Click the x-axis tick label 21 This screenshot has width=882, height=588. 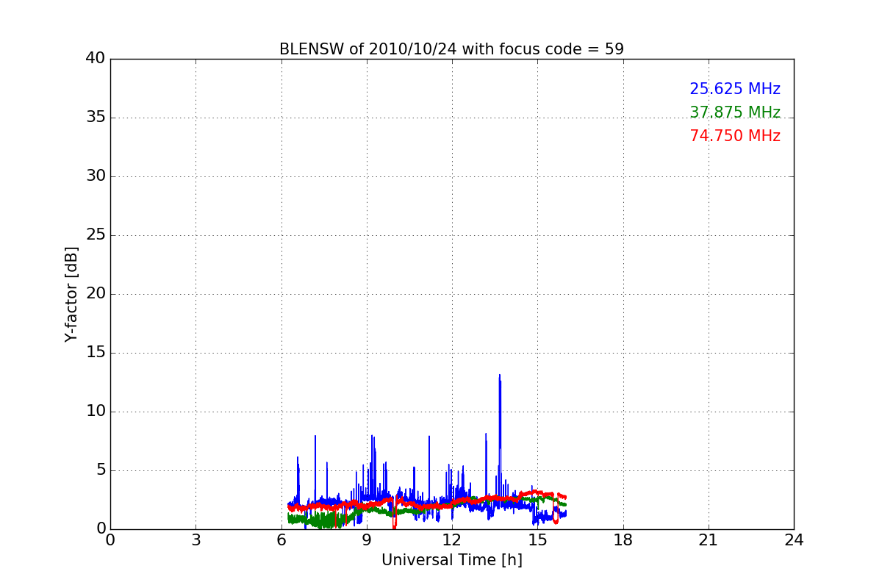tap(709, 540)
